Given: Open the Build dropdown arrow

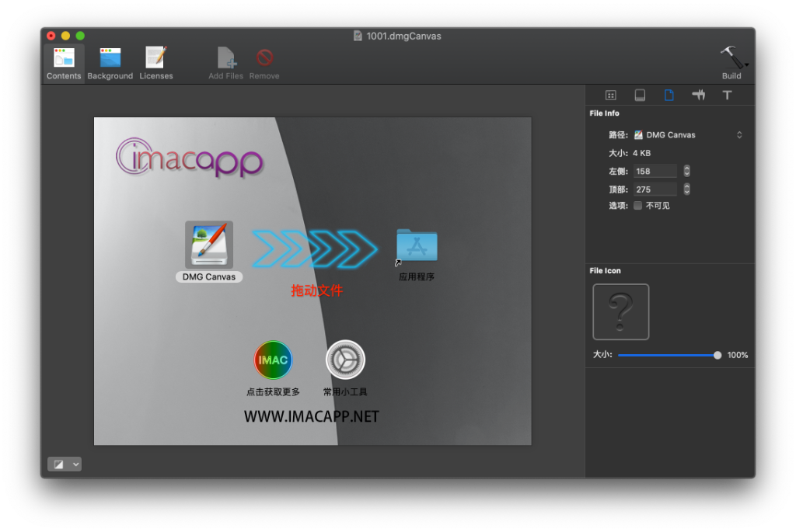Looking at the screenshot, I should (747, 65).
